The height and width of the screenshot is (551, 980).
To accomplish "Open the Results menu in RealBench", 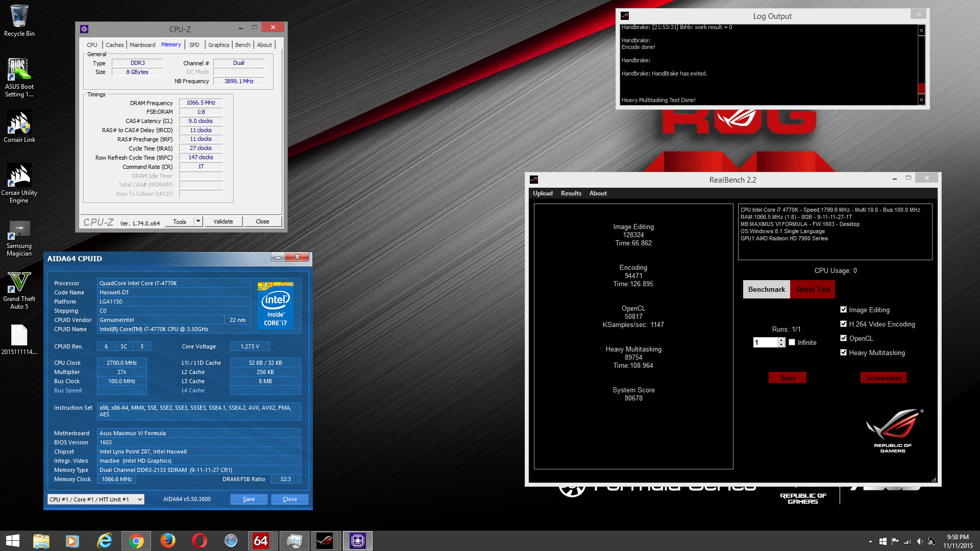I will [x=571, y=193].
